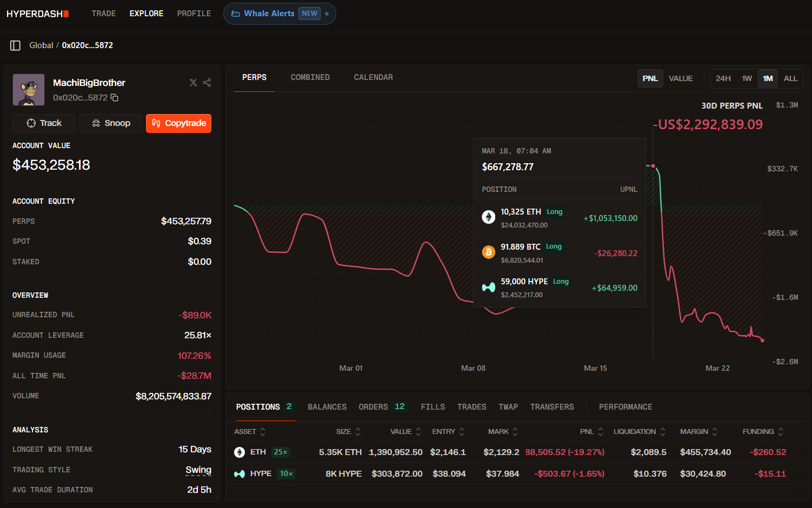This screenshot has width=812, height=508.
Task: Click the volume value $8,205,574,833.87
Action: tap(174, 397)
